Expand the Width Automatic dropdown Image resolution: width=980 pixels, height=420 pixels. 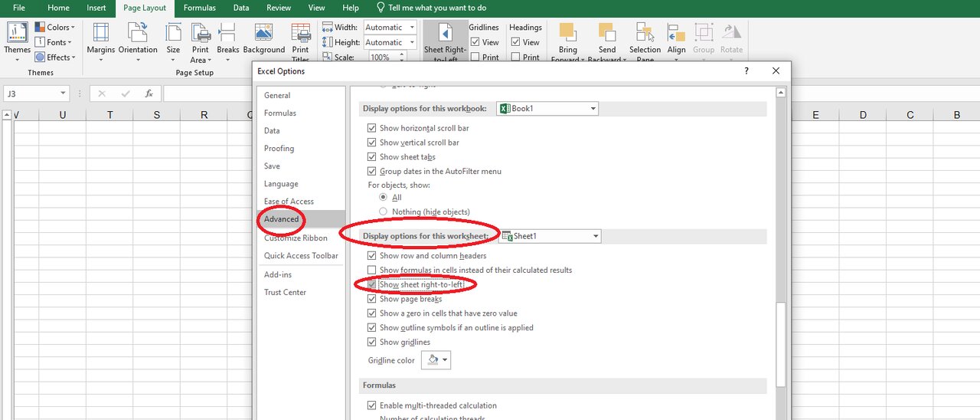[411, 27]
